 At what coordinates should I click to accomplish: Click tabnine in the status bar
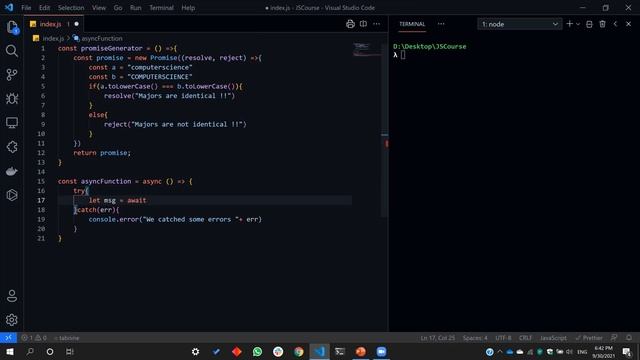coord(67,338)
